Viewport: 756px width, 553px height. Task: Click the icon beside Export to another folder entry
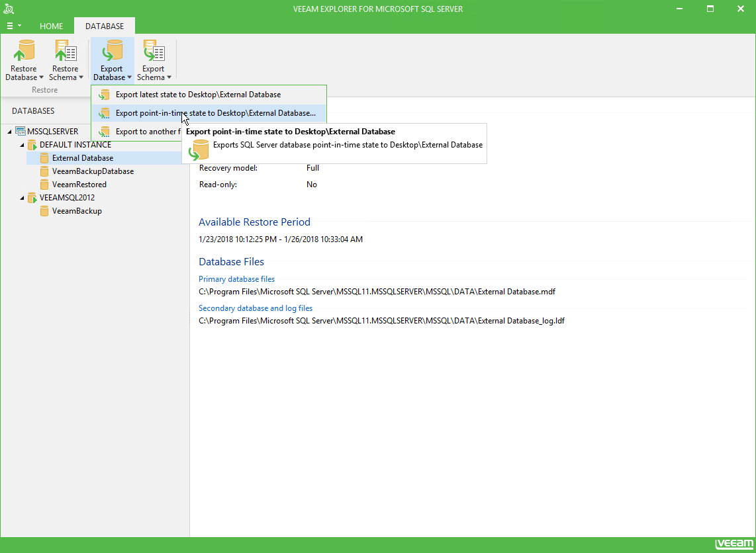coord(104,132)
